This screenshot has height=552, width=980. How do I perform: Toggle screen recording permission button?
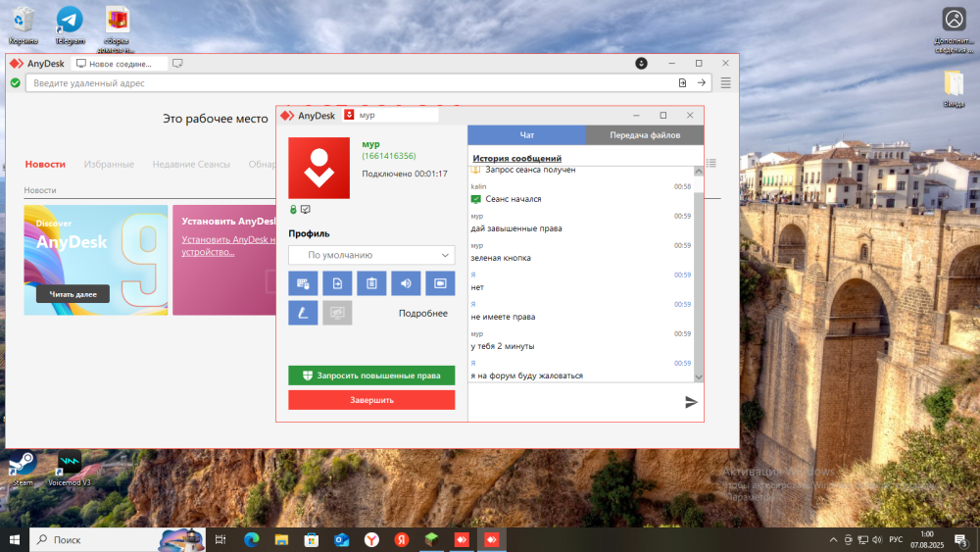point(440,283)
